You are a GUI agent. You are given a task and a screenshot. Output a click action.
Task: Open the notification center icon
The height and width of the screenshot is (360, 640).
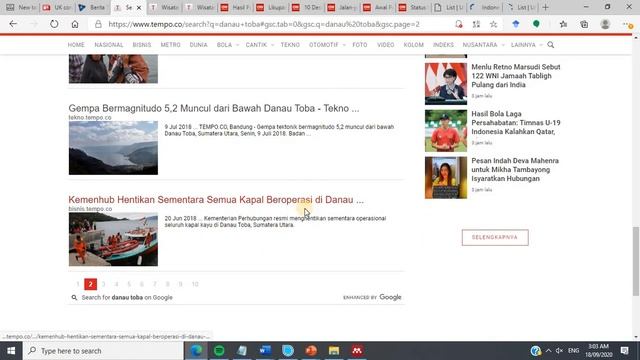[x=624, y=351]
